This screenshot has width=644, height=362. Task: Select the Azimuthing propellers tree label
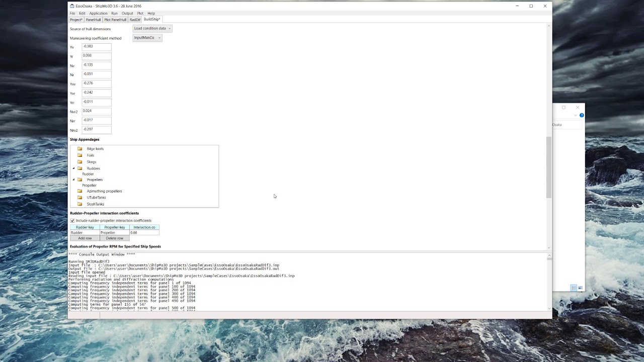point(104,191)
